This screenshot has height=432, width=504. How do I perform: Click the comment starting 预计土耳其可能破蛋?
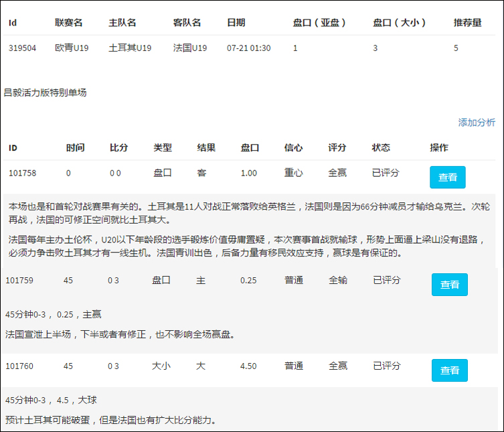[x=111, y=420]
